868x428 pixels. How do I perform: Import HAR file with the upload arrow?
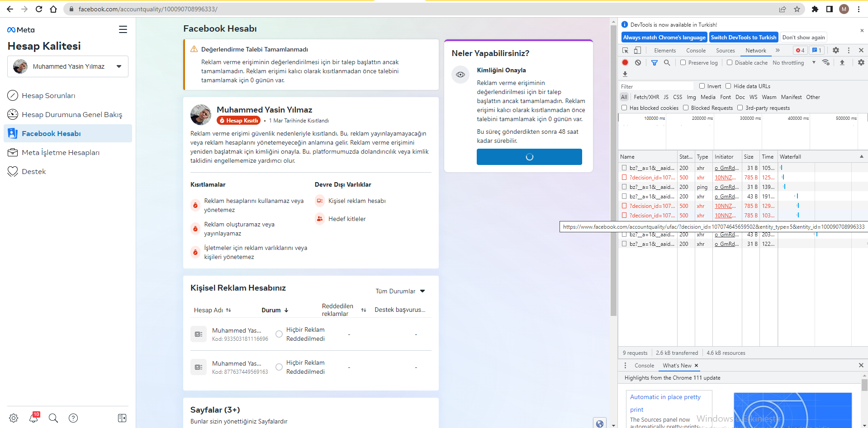click(842, 62)
